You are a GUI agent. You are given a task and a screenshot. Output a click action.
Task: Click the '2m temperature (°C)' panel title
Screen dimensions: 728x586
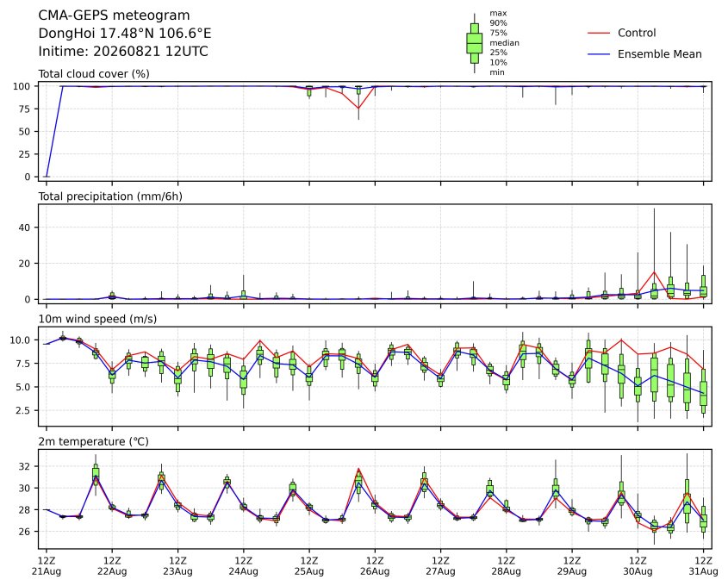coord(93,441)
